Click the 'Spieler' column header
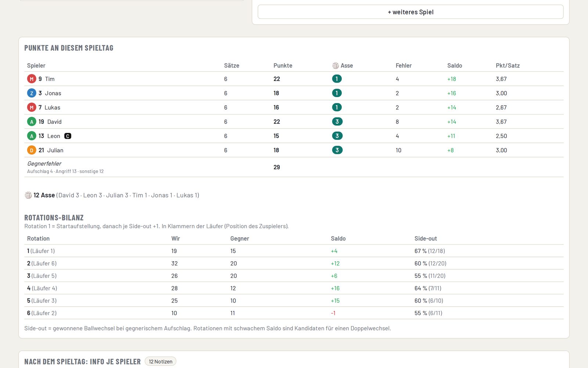The height and width of the screenshot is (368, 588). (36, 66)
